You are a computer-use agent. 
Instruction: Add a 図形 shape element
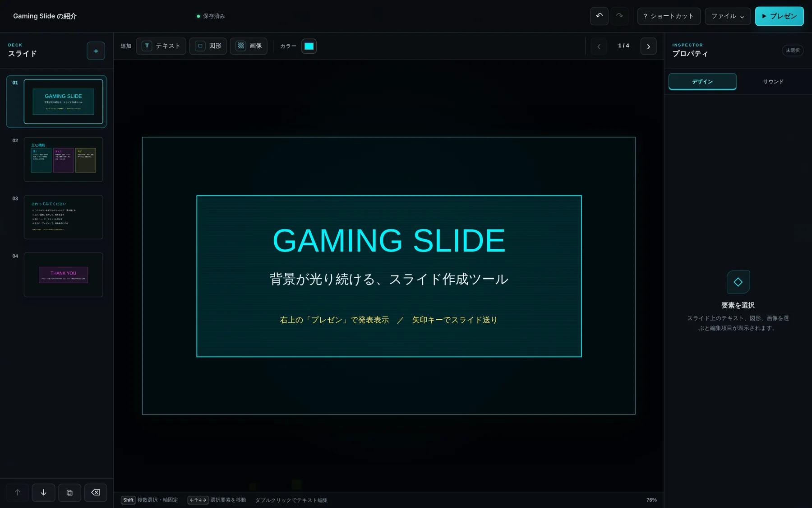[208, 46]
